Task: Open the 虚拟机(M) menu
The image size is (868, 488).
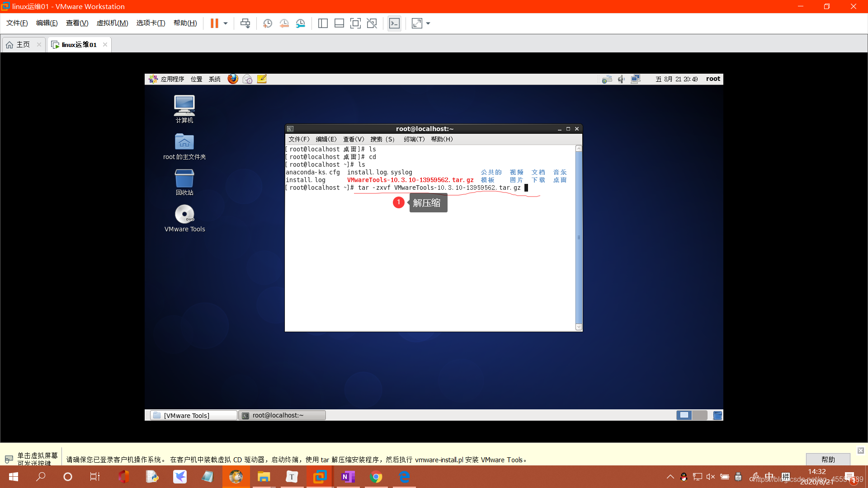Action: point(112,23)
